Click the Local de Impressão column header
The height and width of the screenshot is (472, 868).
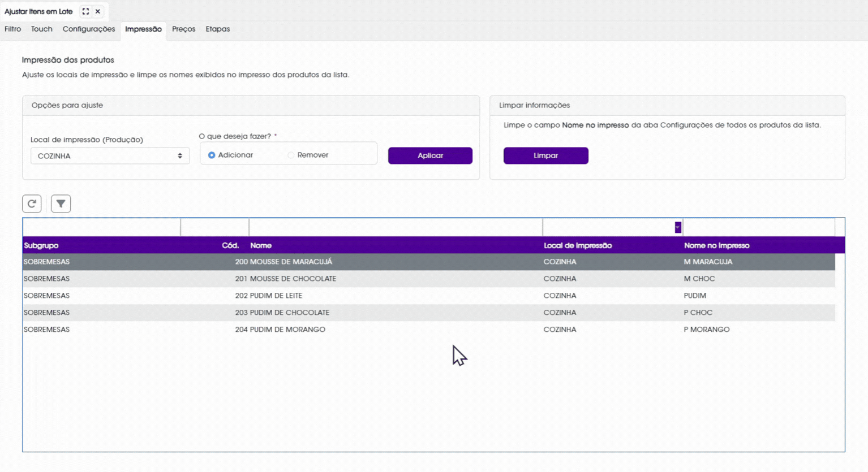(578, 245)
